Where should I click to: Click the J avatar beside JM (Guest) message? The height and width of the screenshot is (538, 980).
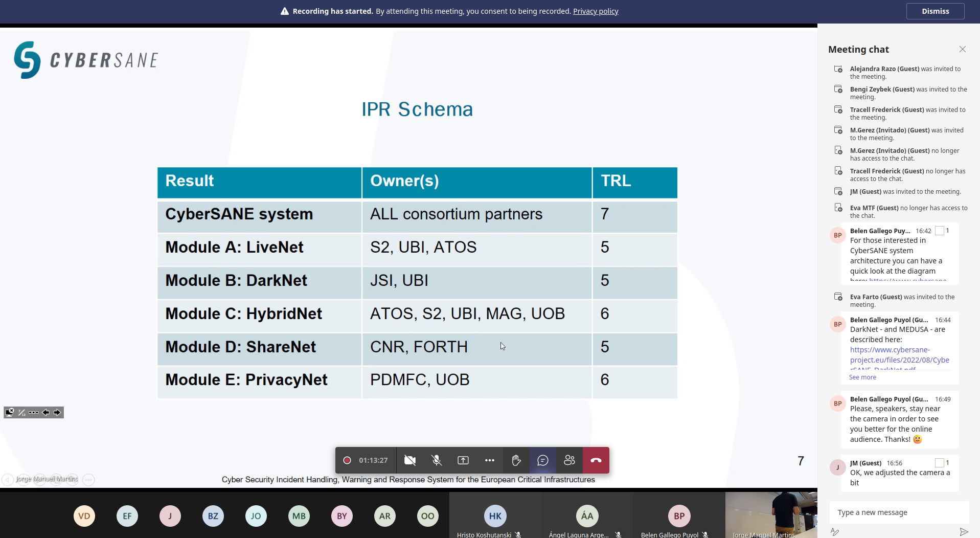click(838, 467)
